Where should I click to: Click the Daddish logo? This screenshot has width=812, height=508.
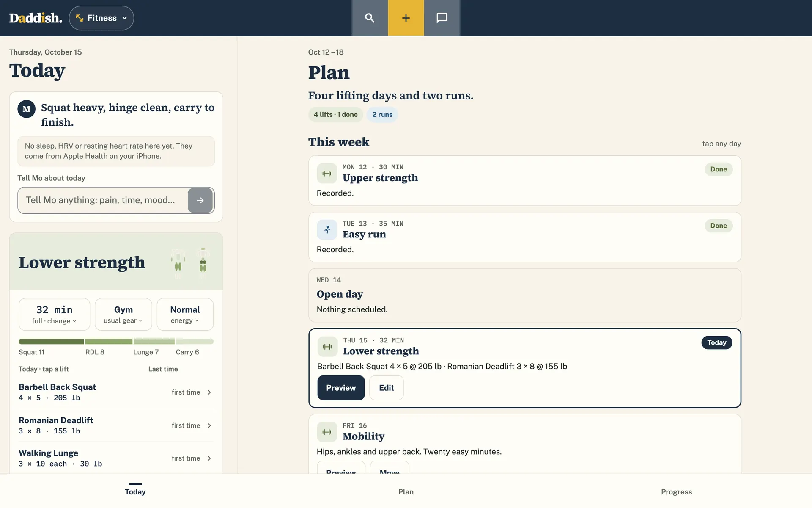[x=36, y=18]
